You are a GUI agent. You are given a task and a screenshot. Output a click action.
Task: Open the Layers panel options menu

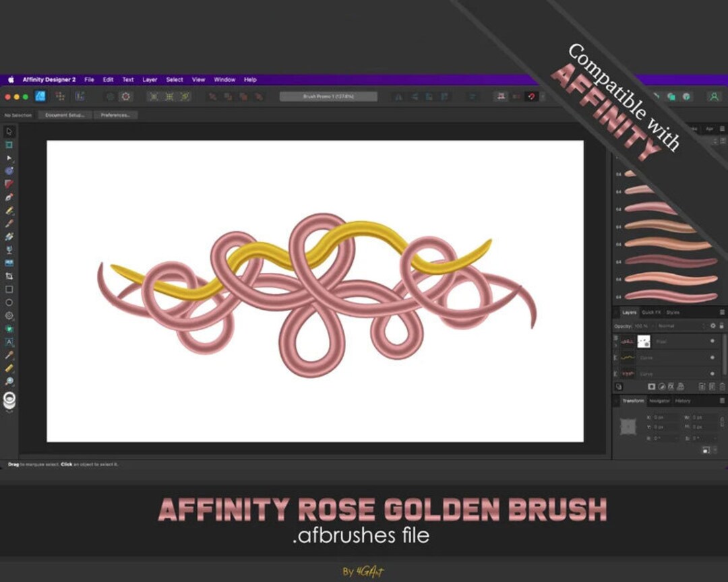(x=722, y=312)
